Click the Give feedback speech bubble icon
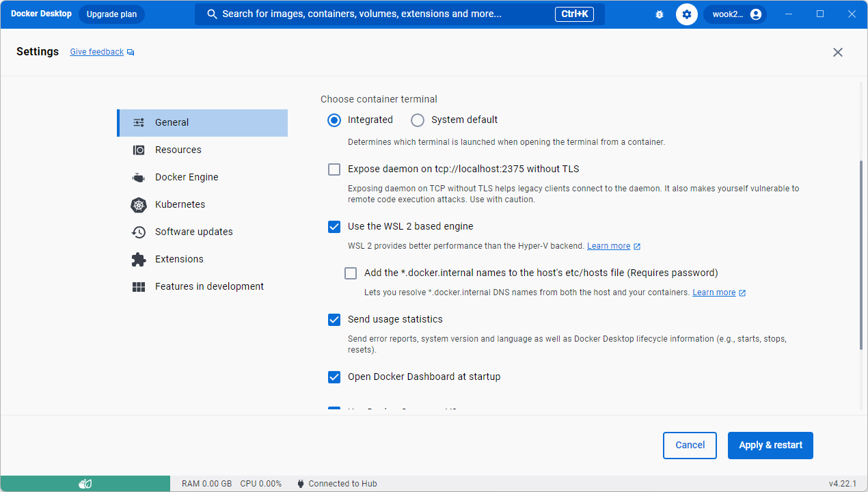This screenshot has width=868, height=492. [131, 52]
